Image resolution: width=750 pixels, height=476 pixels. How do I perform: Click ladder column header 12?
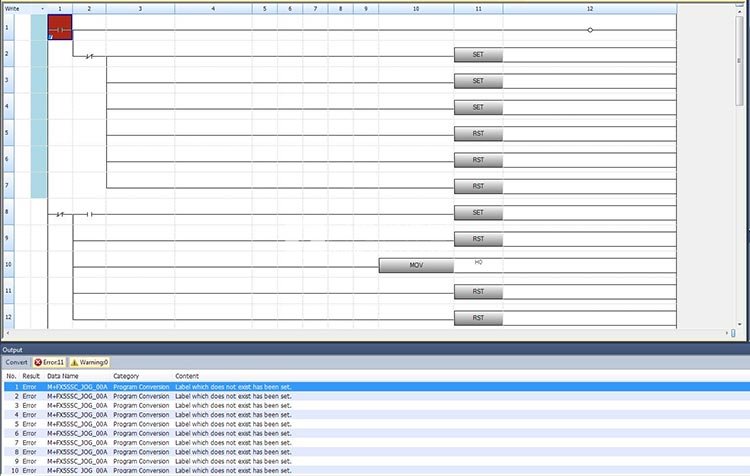coord(590,9)
